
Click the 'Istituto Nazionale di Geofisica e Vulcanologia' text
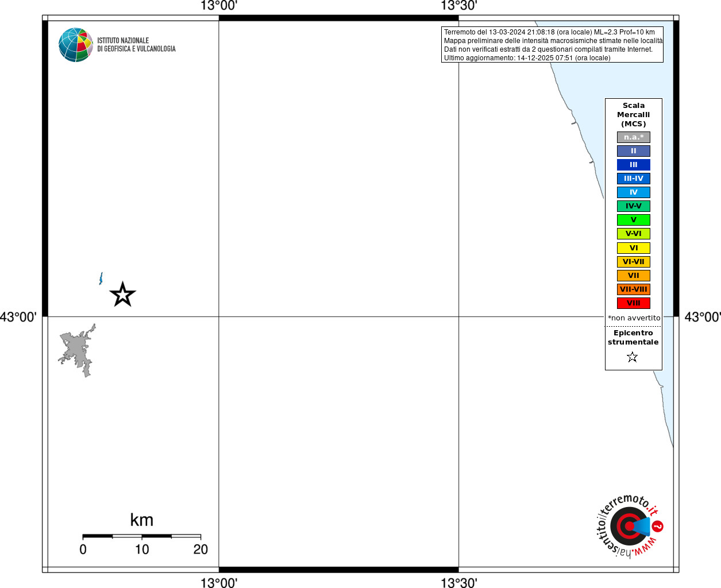[136, 45]
